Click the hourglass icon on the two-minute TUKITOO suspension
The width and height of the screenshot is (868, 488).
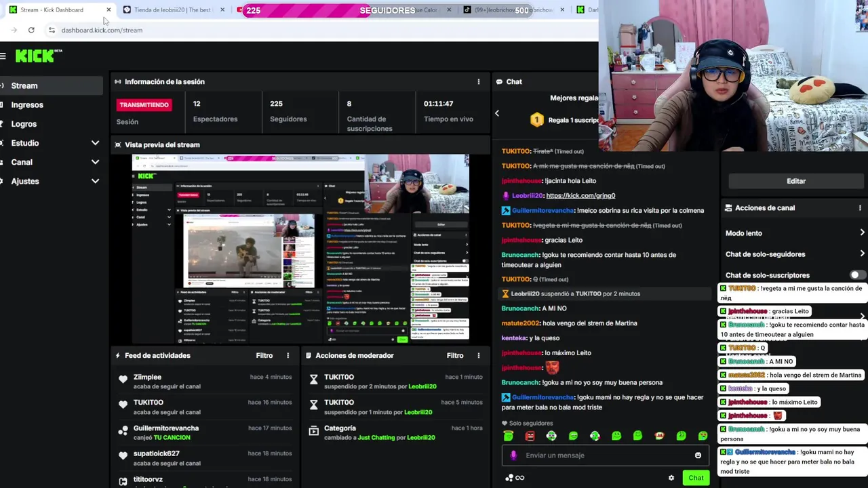(313, 380)
